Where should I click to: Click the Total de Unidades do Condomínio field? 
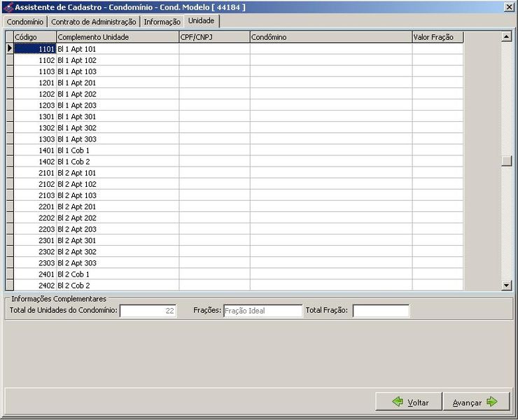click(148, 311)
